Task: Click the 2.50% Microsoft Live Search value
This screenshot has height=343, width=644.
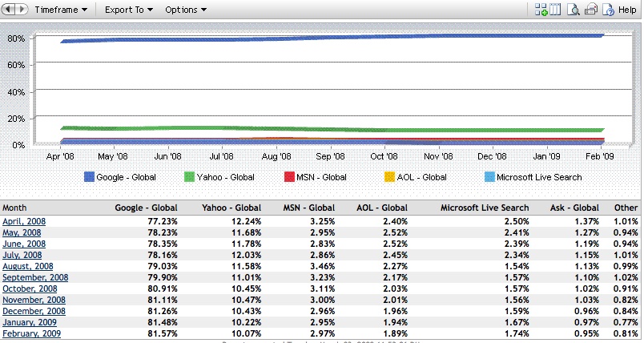Action: (x=517, y=221)
